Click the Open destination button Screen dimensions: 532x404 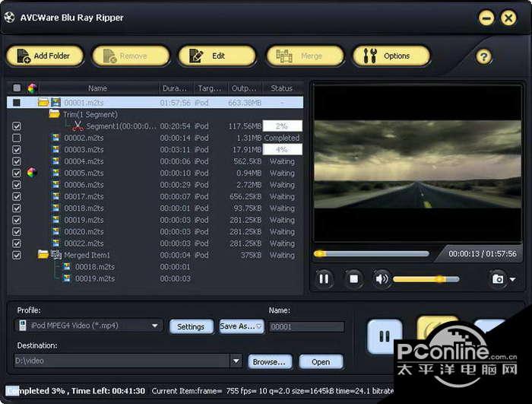[321, 362]
